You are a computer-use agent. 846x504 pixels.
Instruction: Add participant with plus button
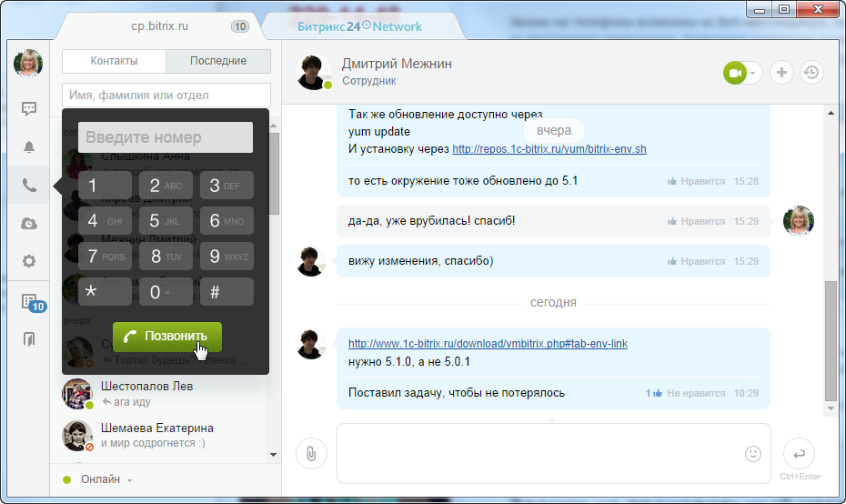click(781, 73)
